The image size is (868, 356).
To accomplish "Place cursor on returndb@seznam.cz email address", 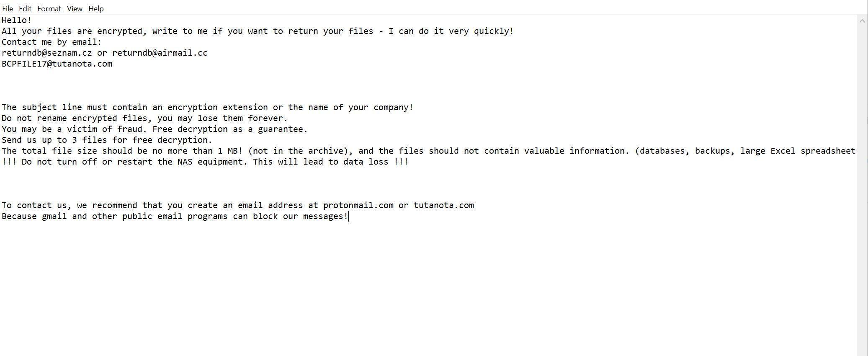I will point(46,53).
